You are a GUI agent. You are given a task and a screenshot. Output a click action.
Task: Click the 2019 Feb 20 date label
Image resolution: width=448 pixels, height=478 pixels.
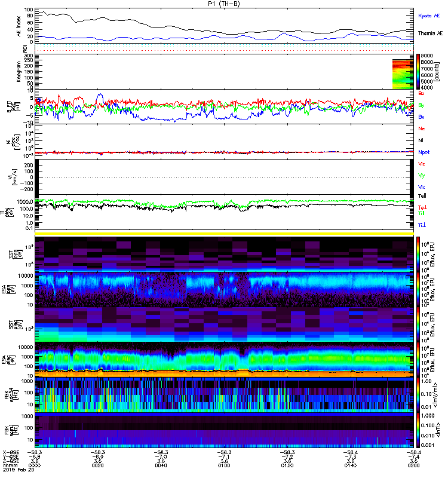[x=19, y=470]
